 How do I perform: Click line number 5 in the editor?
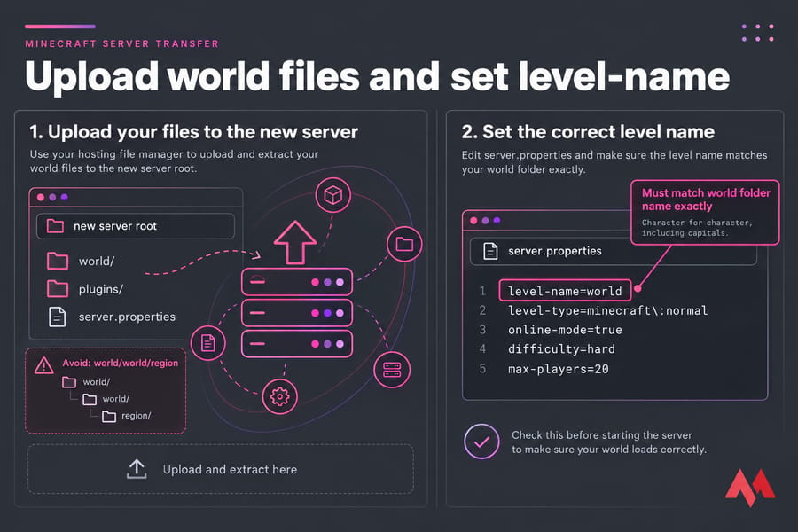tap(482, 369)
